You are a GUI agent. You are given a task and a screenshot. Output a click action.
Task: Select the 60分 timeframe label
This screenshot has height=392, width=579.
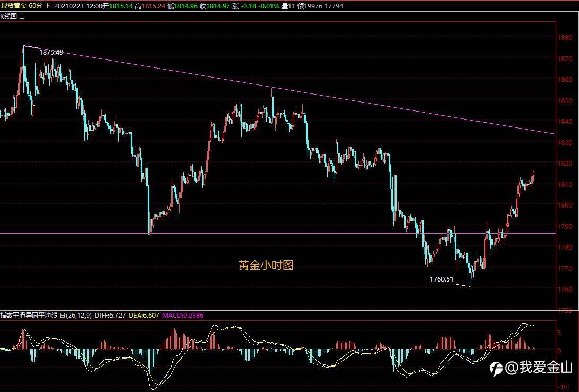point(35,6)
